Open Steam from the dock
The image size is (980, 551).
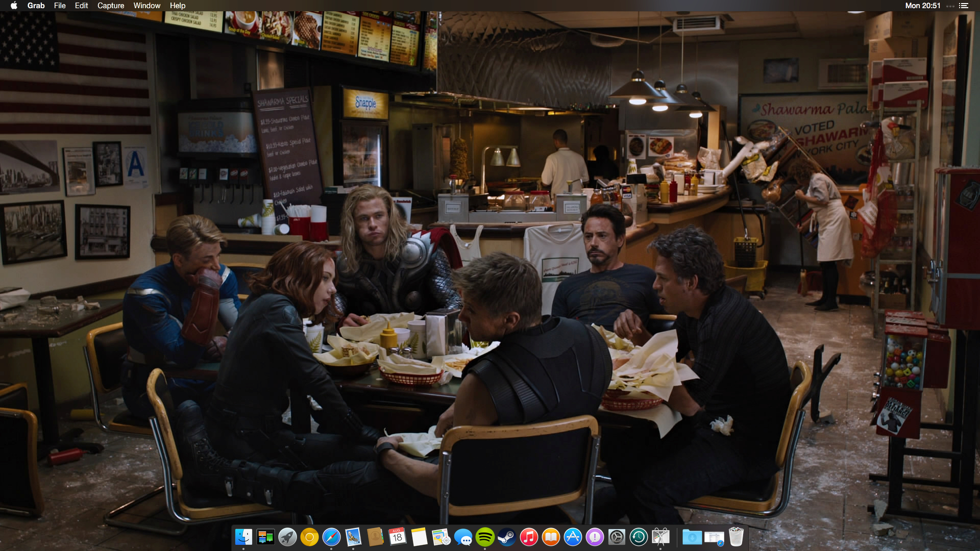[x=507, y=537]
